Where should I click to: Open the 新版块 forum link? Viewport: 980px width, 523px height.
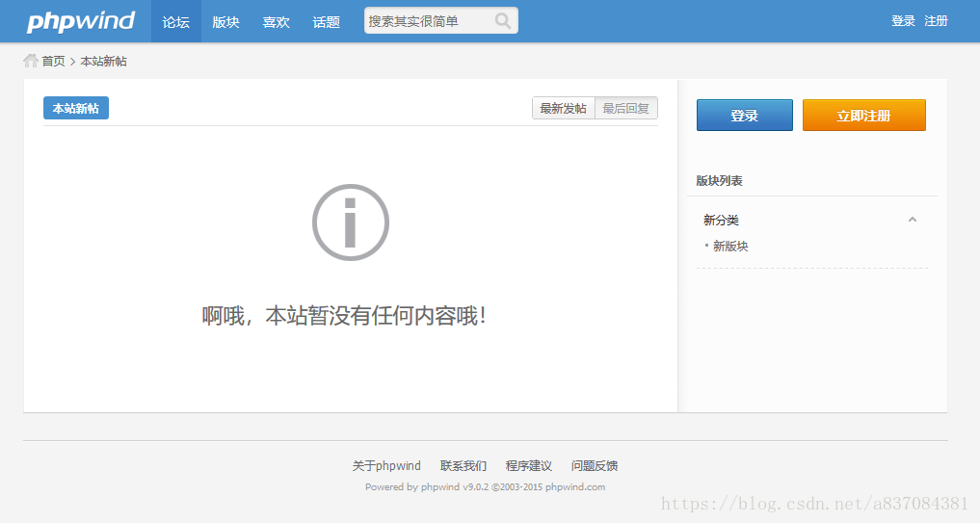click(730, 247)
